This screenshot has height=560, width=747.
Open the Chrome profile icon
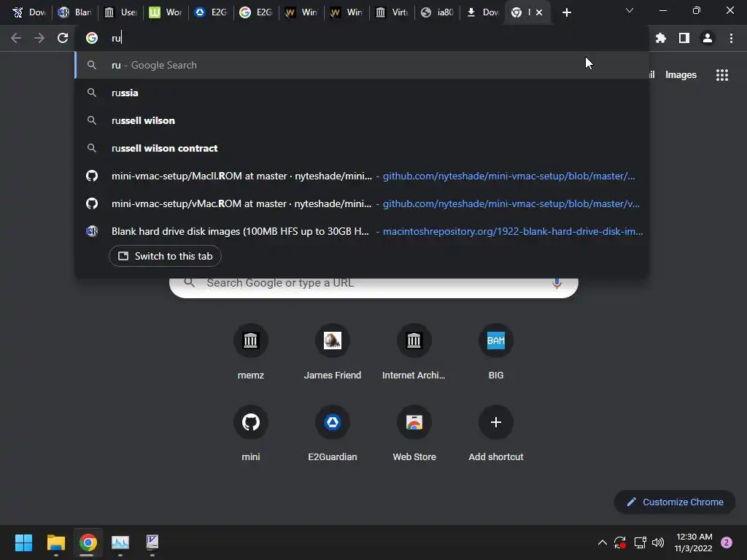(708, 38)
